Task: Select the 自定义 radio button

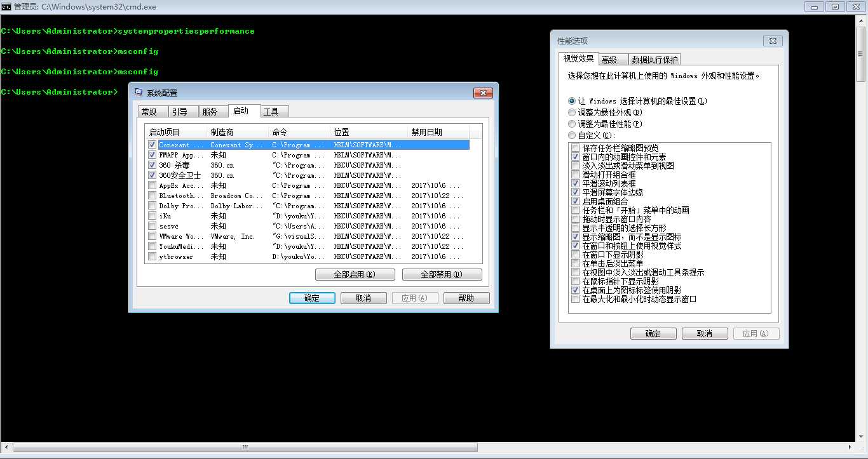Action: (592, 135)
